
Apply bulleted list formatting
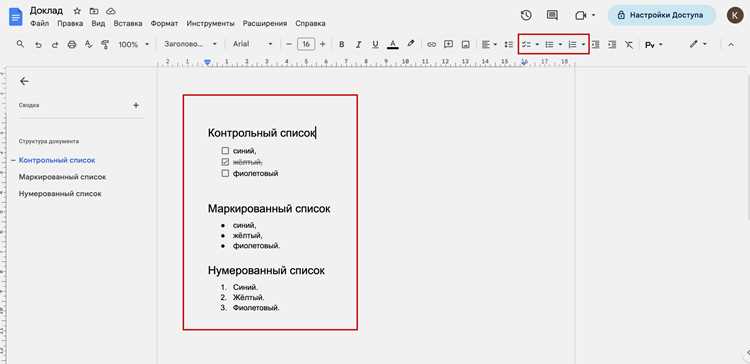click(x=550, y=44)
